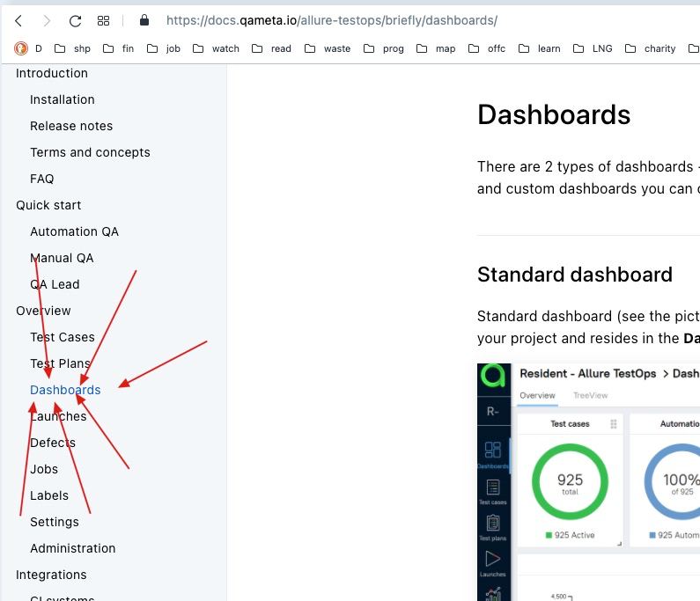Click the Resident - Allure TestOps breadcrumb
The height and width of the screenshot is (601, 700).
coord(587,373)
